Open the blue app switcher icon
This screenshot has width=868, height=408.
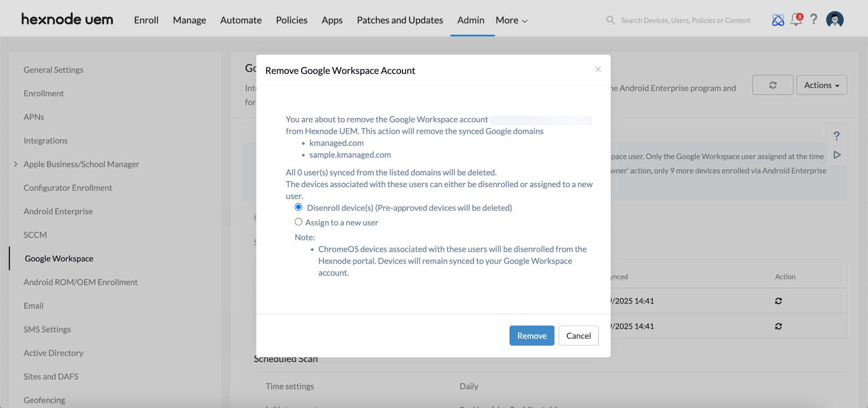point(778,20)
